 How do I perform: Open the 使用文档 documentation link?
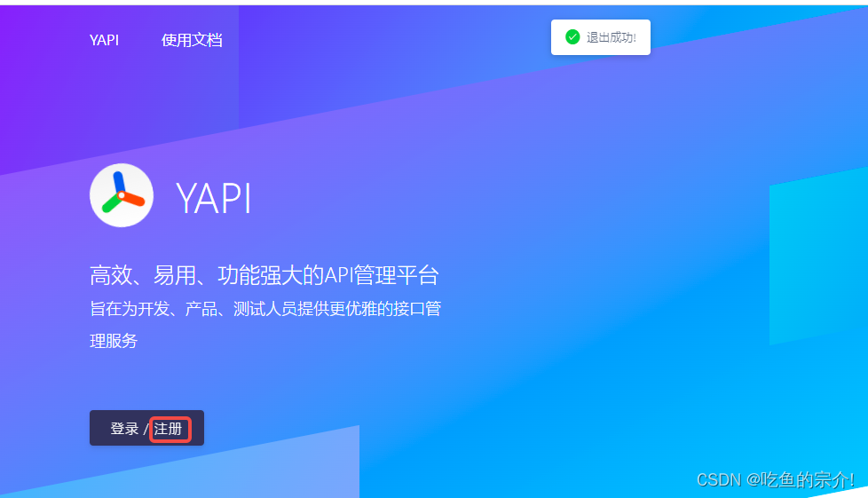click(x=192, y=40)
